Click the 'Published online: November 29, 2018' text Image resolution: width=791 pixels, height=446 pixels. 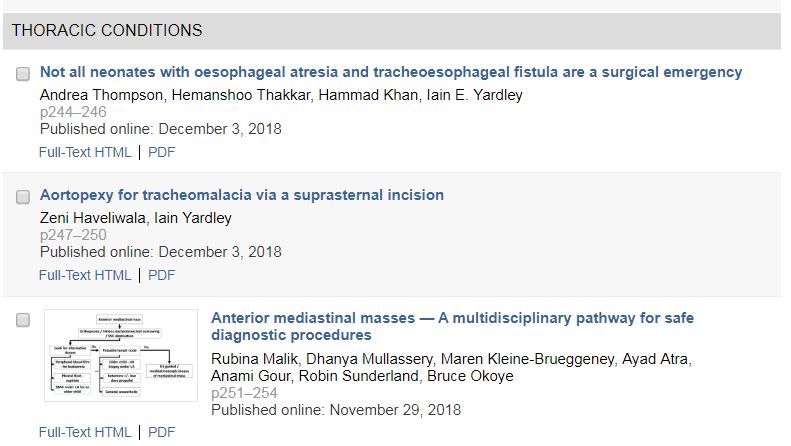tap(336, 410)
